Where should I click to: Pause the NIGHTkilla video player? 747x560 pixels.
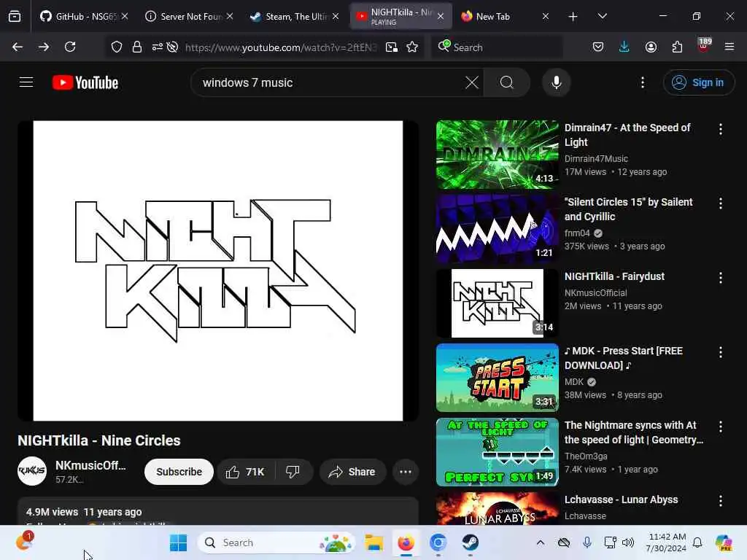click(217, 271)
